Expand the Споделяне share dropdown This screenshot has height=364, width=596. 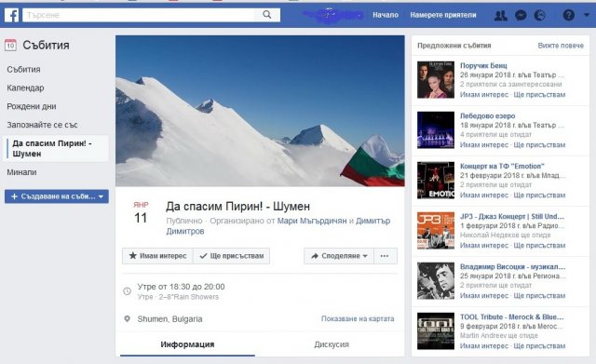pyautogui.click(x=339, y=256)
